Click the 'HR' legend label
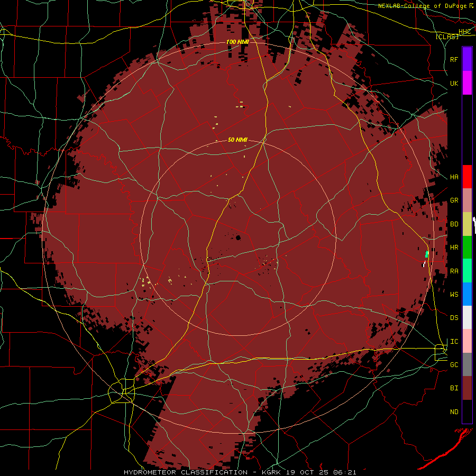The height and width of the screenshot is (476, 476). point(454,248)
